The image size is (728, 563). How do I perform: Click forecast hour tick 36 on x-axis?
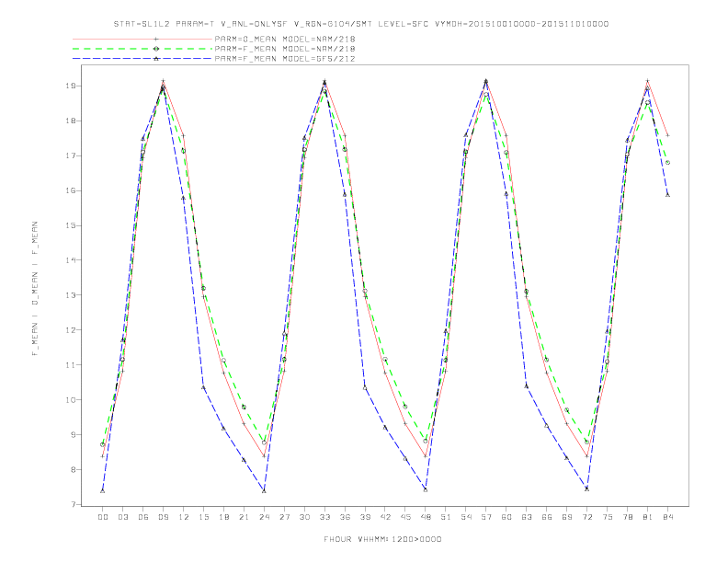tap(345, 517)
